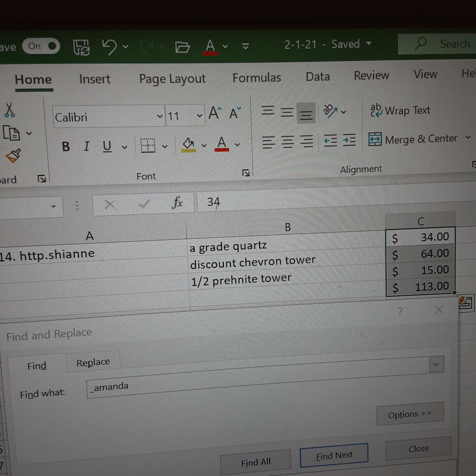Open Customize Quick Access Toolbar menu
Image resolution: width=476 pixels, height=476 pixels.
246,46
